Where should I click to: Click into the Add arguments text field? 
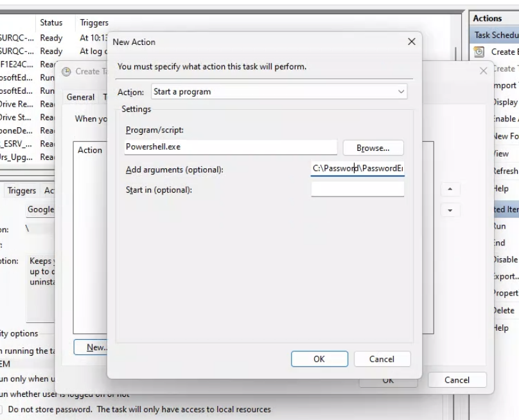357,169
